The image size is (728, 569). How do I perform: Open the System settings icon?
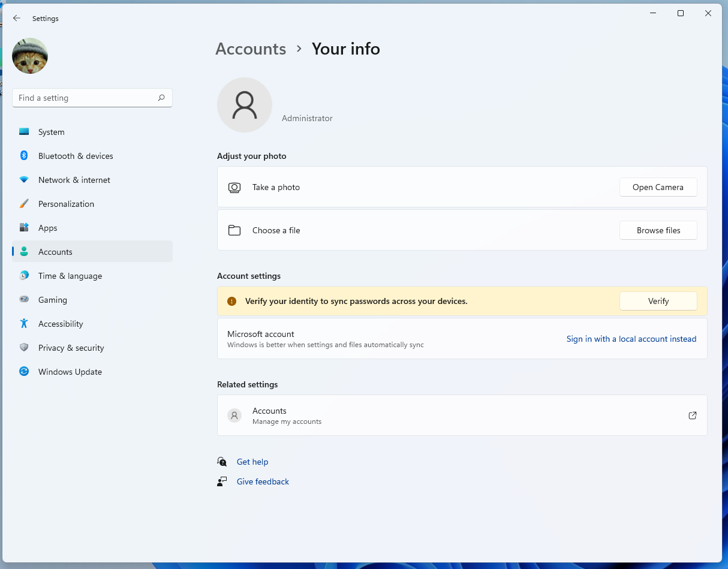point(24,131)
